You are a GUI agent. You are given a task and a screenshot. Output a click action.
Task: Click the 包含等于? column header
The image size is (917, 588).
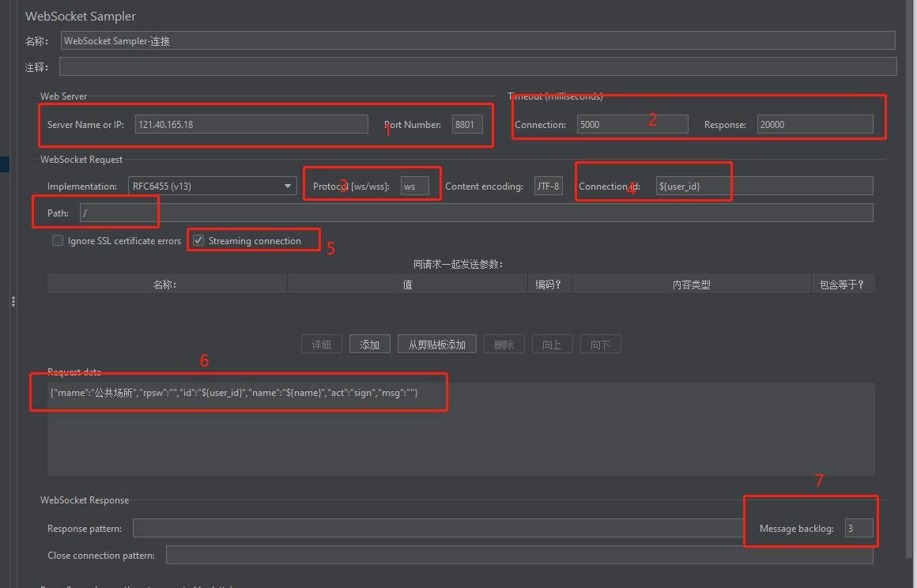point(843,284)
